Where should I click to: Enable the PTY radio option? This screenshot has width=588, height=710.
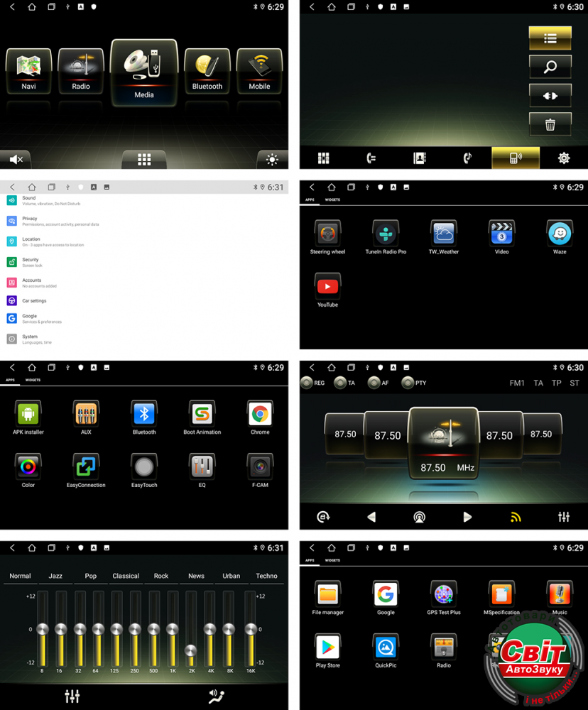tap(408, 383)
